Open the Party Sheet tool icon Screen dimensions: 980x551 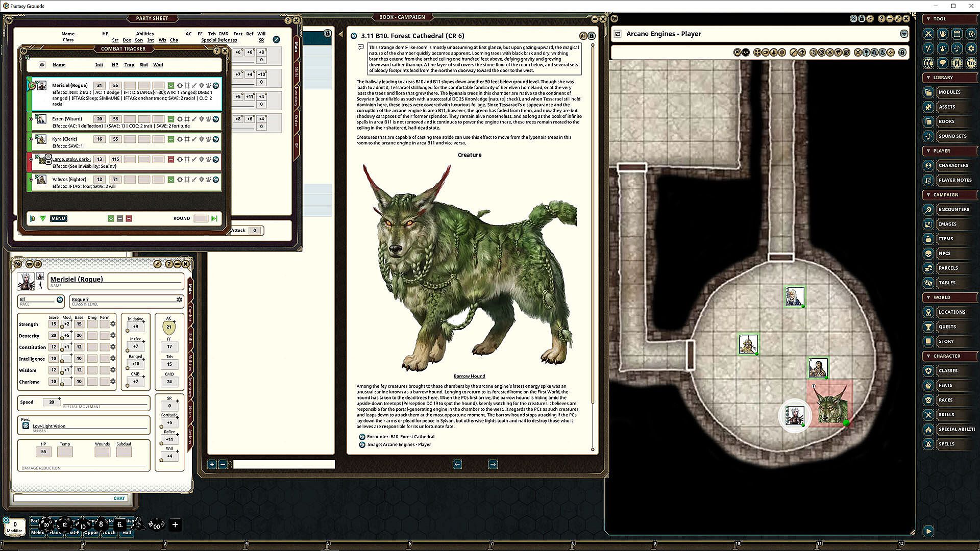pyautogui.click(x=942, y=34)
